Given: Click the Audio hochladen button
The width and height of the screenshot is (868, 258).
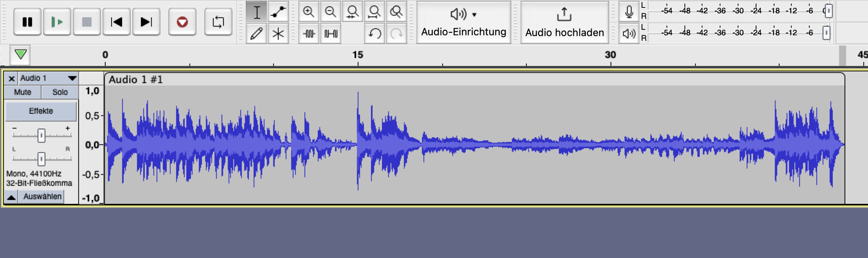Looking at the screenshot, I should [564, 22].
